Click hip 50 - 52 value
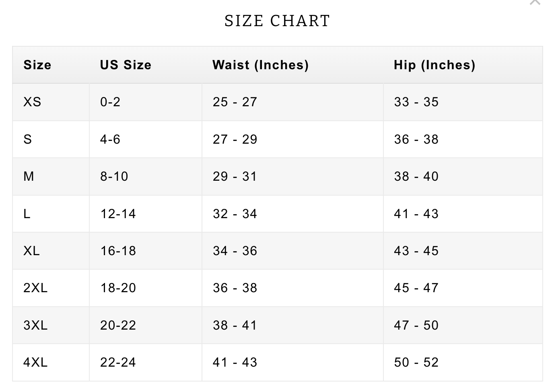The image size is (556, 392). tap(416, 362)
